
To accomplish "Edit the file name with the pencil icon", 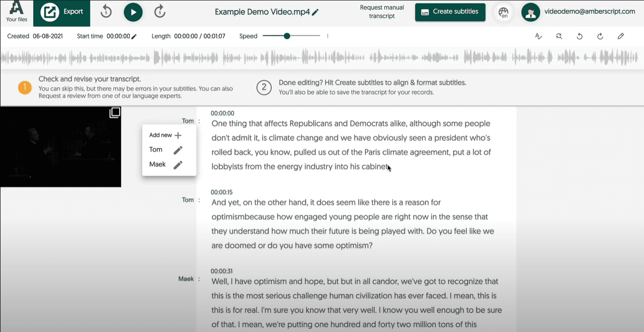I will [x=316, y=13].
